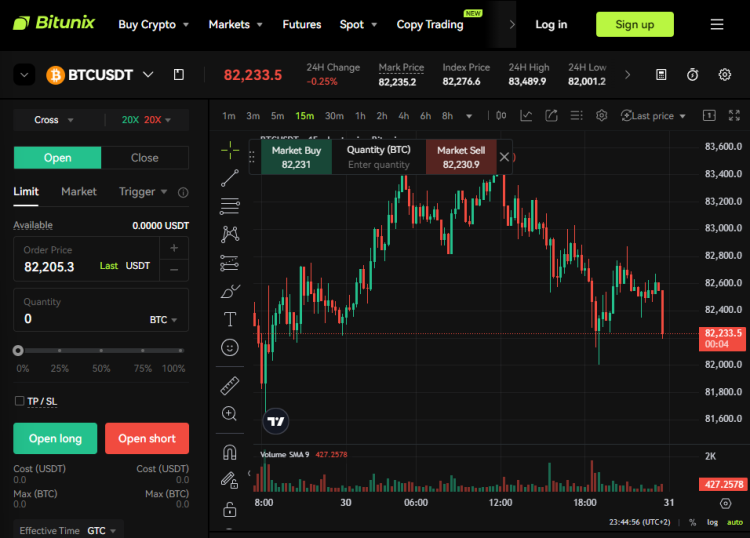The image size is (750, 538).
Task: Activate the zoom in tool
Action: 230,413
